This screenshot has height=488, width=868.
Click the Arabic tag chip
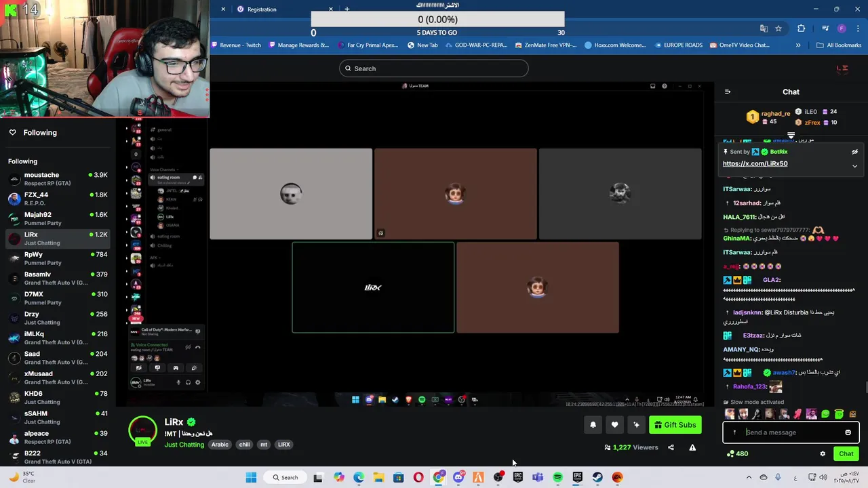point(220,445)
